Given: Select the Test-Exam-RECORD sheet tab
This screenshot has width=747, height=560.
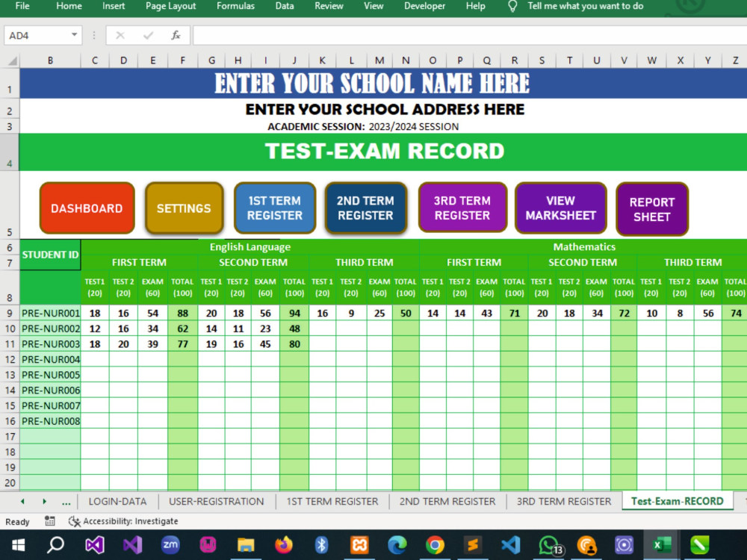Looking at the screenshot, I should point(677,502).
